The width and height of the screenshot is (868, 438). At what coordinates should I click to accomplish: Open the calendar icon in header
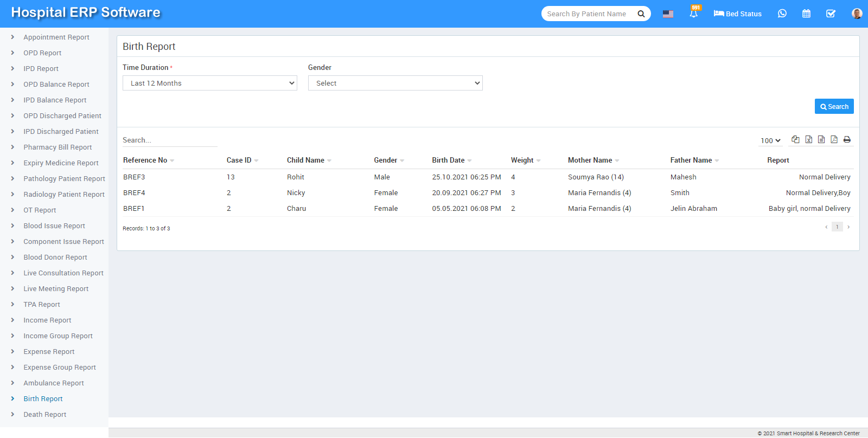(806, 14)
